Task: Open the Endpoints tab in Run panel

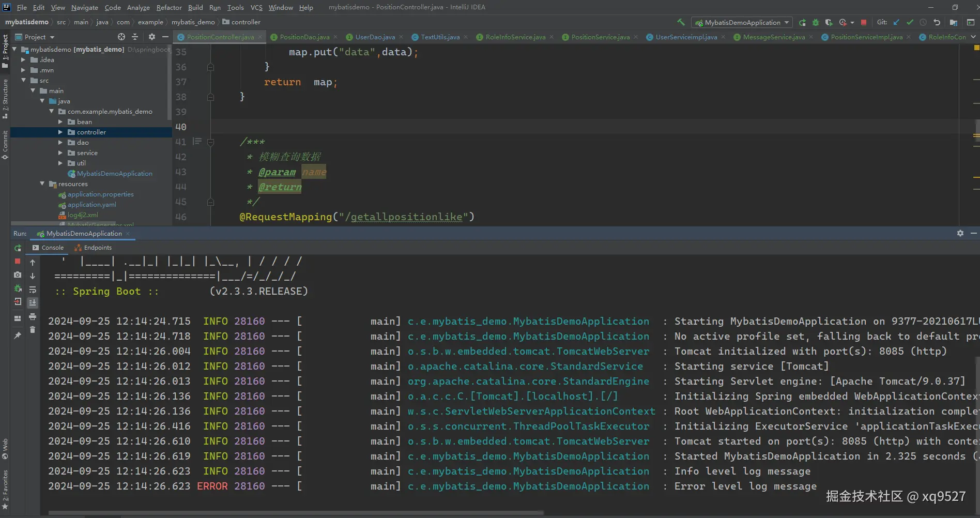Action: [x=94, y=248]
